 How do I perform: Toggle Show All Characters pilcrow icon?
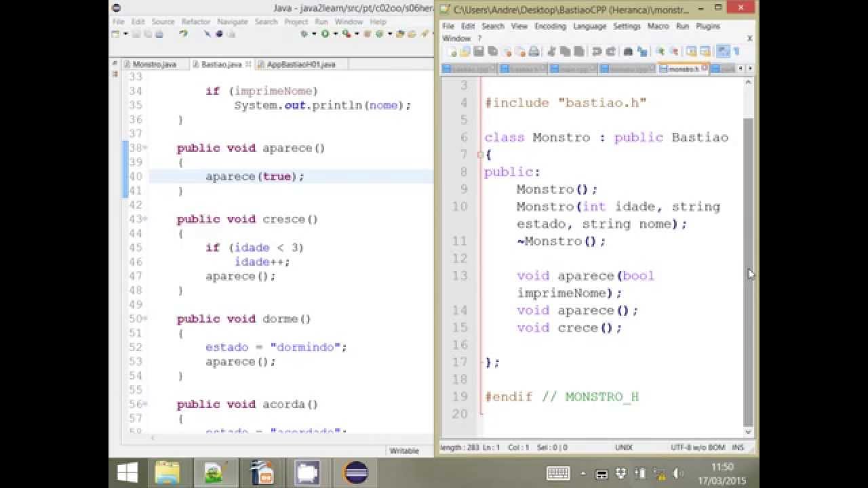click(x=736, y=52)
